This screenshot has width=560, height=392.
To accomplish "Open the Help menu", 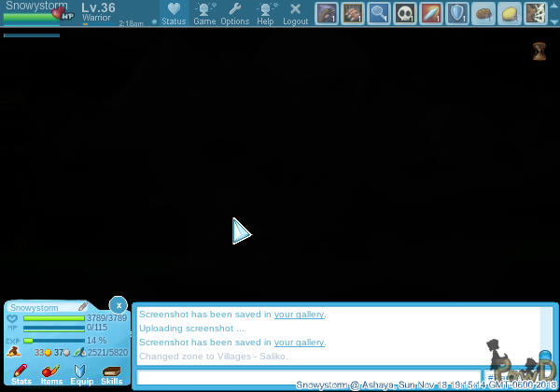I will (265, 13).
